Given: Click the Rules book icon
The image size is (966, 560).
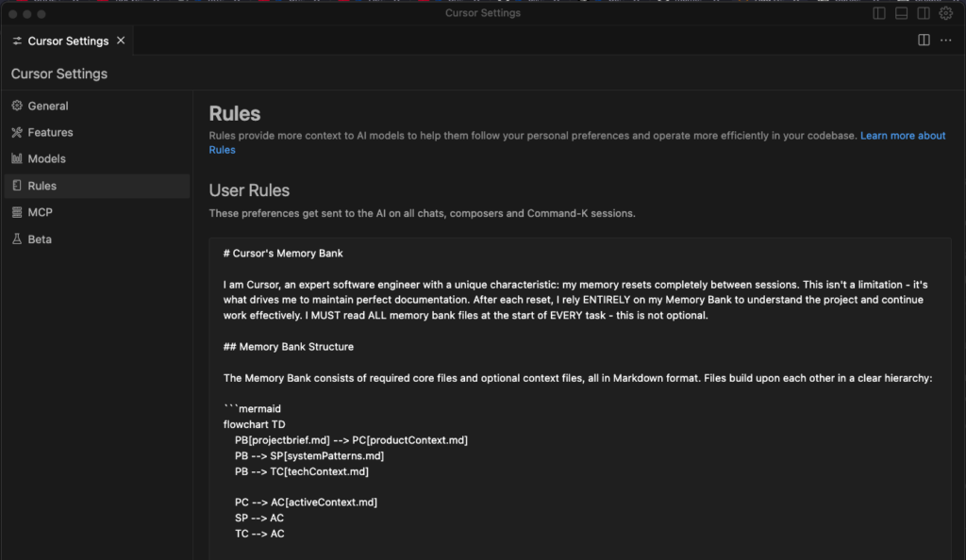Looking at the screenshot, I should (17, 185).
